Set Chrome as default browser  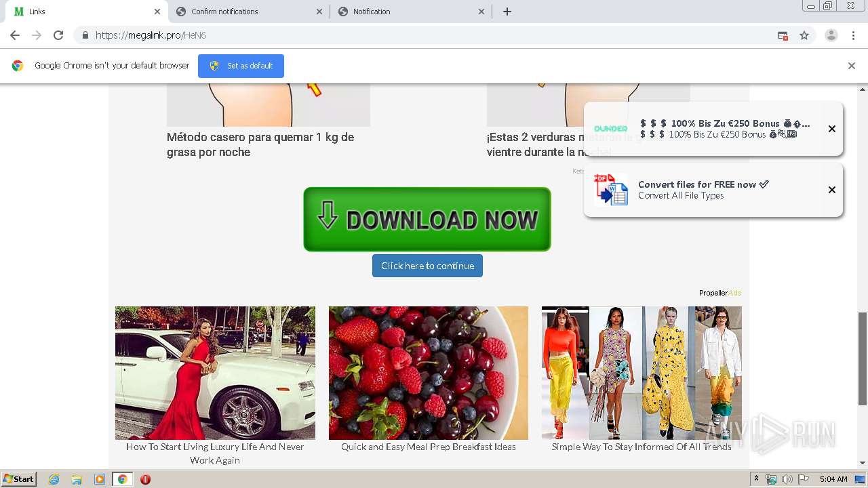[x=241, y=66]
